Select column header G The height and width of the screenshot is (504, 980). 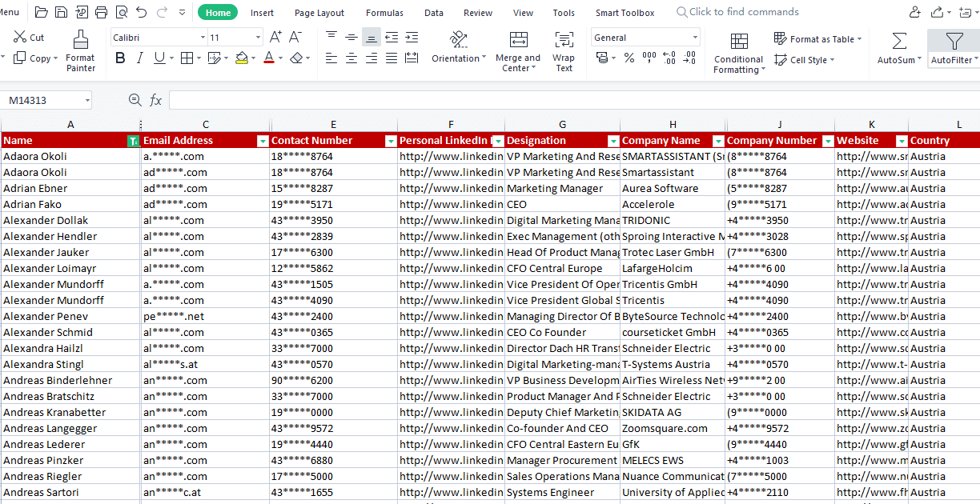click(562, 124)
